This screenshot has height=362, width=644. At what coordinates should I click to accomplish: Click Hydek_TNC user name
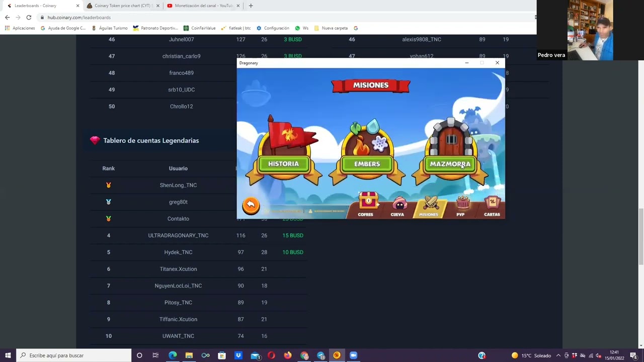pos(178,252)
